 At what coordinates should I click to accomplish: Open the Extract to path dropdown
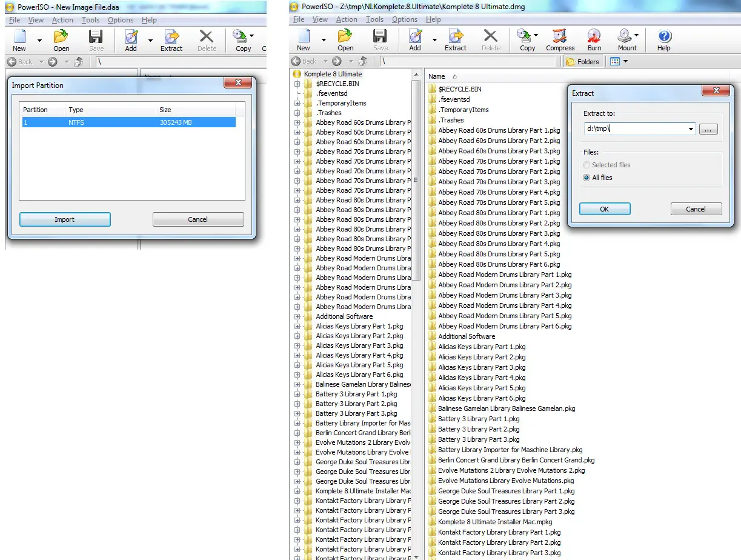coord(691,129)
